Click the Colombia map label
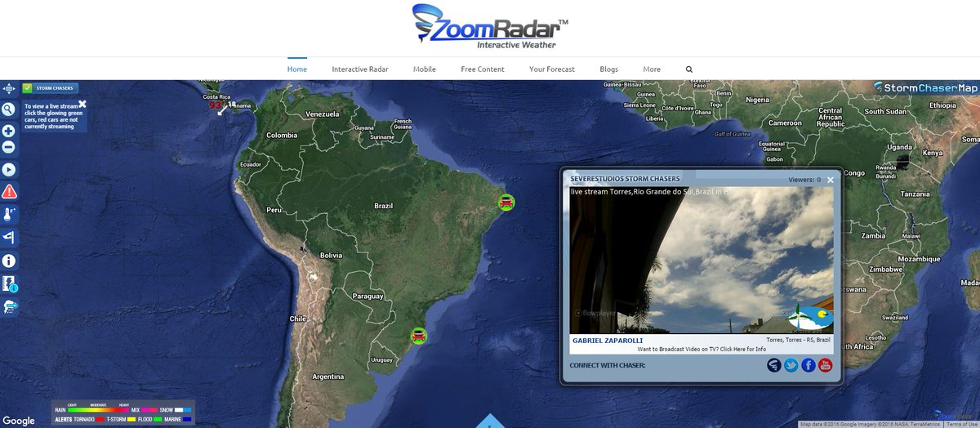This screenshot has width=980, height=428. pos(282,135)
